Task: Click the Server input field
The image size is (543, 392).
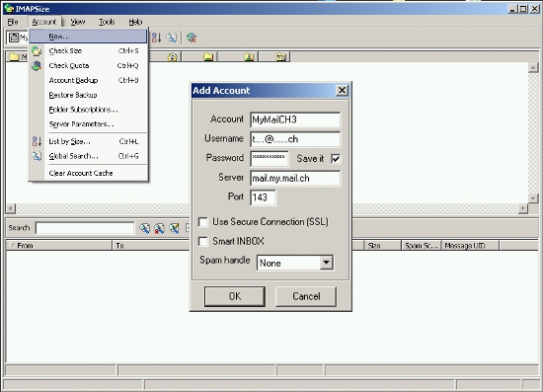Action: [295, 179]
